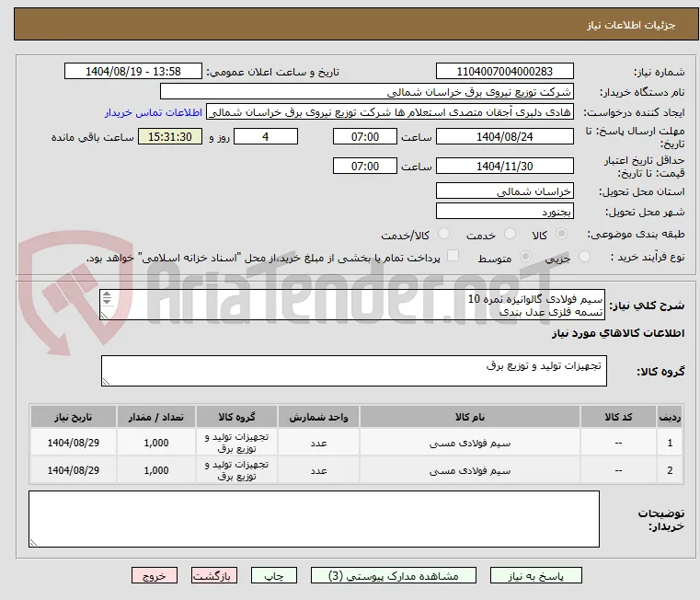The image size is (700, 600).
Task: Open اطلاعات تماس خریدار link
Action: [x=154, y=112]
